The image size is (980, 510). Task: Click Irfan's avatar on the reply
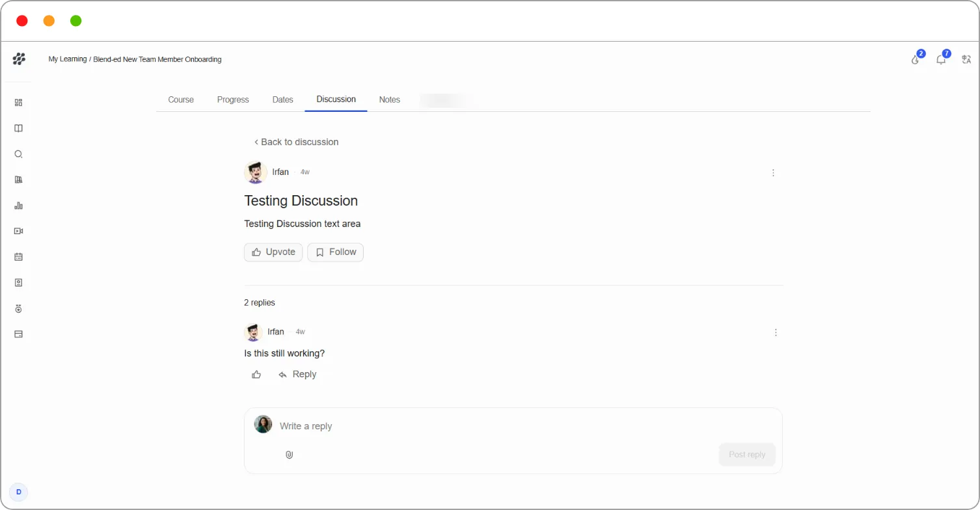pos(253,332)
